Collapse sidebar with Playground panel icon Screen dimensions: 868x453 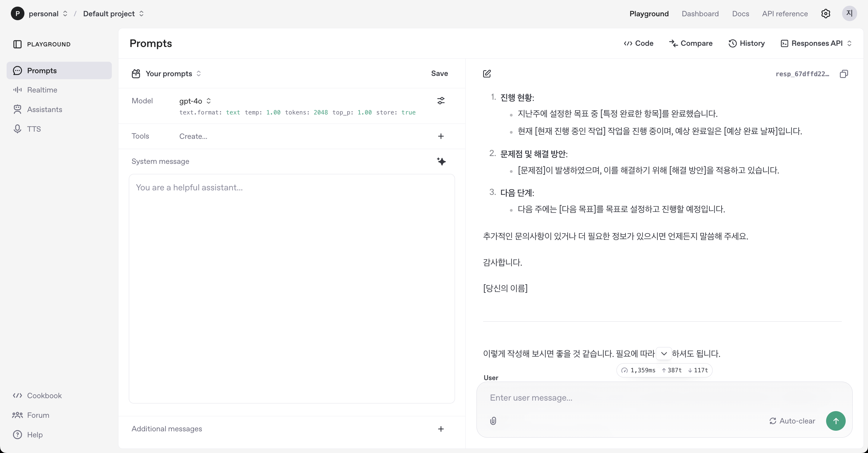[x=17, y=44]
